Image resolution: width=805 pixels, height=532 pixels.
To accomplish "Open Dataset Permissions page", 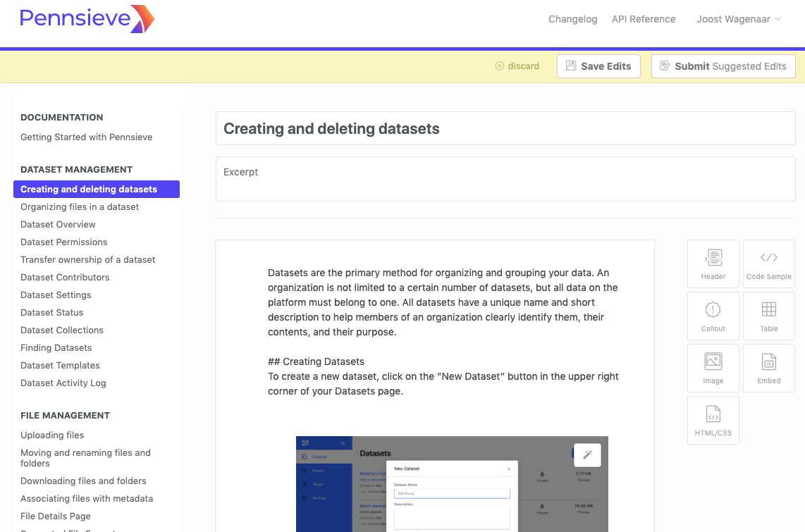I will (x=63, y=242).
